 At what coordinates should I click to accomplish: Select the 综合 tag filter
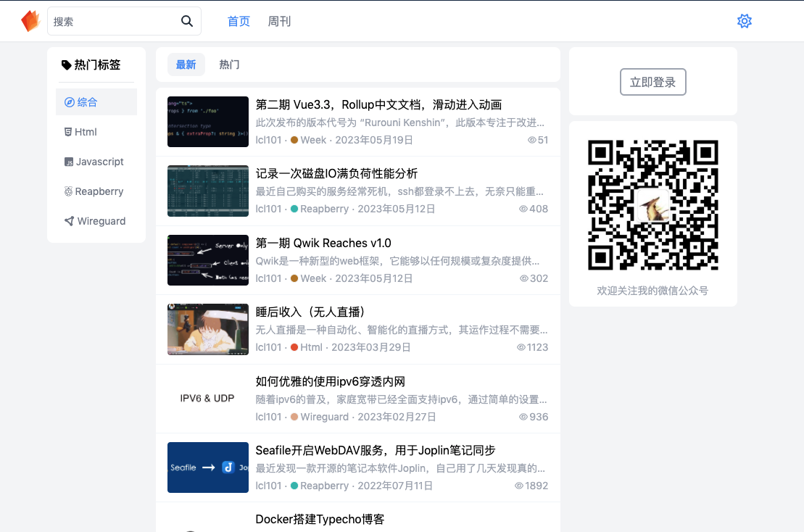point(96,102)
